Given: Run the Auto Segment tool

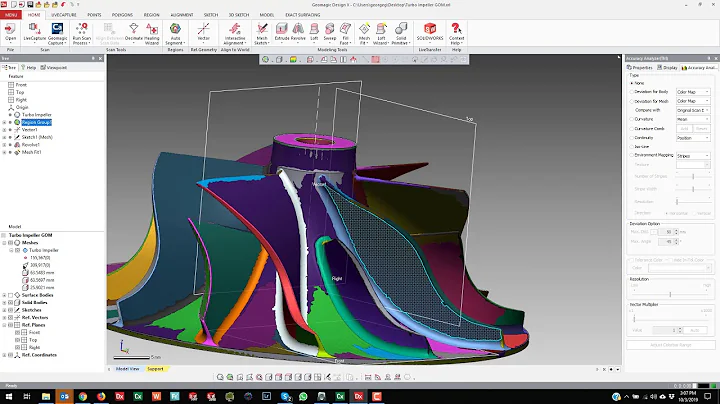Looking at the screenshot, I should [x=175, y=33].
